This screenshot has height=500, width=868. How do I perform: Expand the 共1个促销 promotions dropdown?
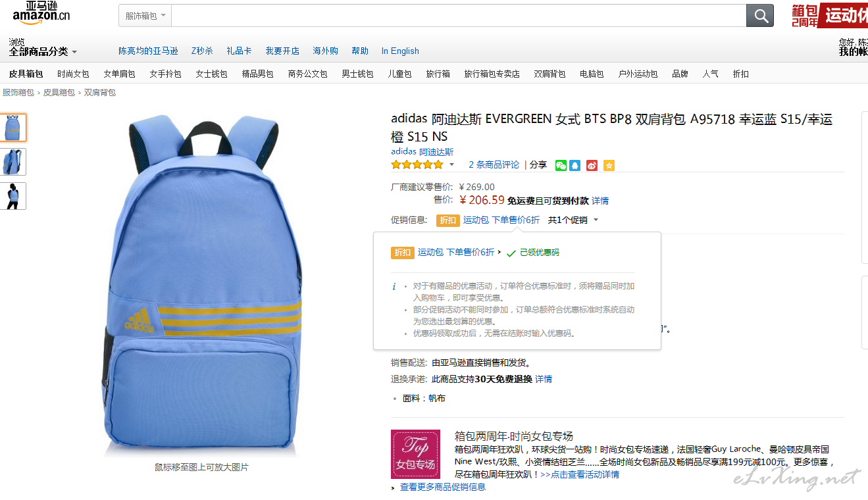[573, 220]
